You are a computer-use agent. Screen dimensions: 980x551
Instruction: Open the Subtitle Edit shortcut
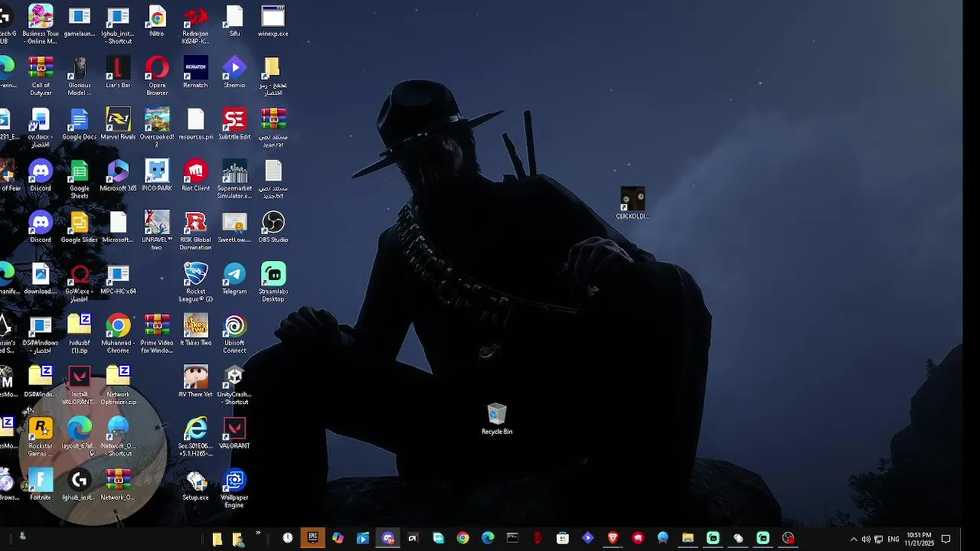pos(234,124)
